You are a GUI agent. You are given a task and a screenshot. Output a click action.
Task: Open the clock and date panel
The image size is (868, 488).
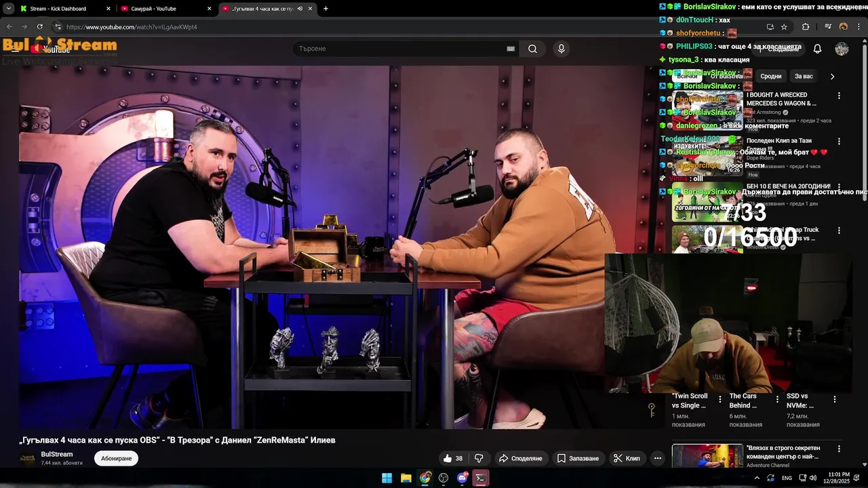pyautogui.click(x=836, y=478)
